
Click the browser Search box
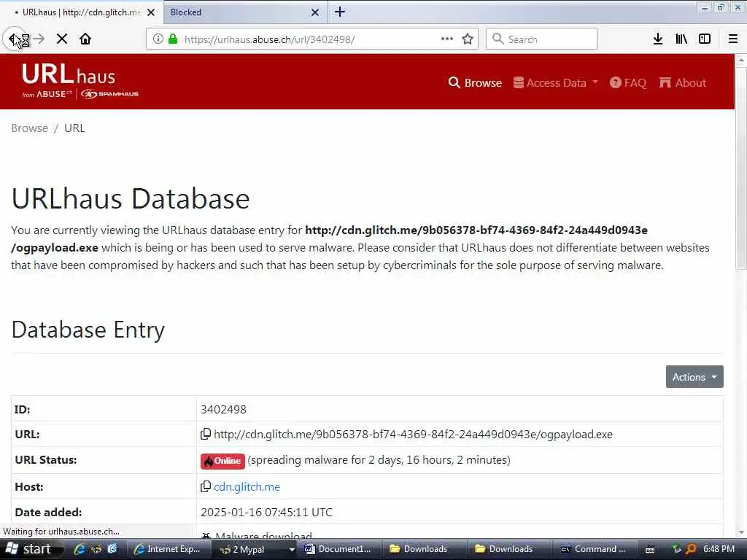541,39
